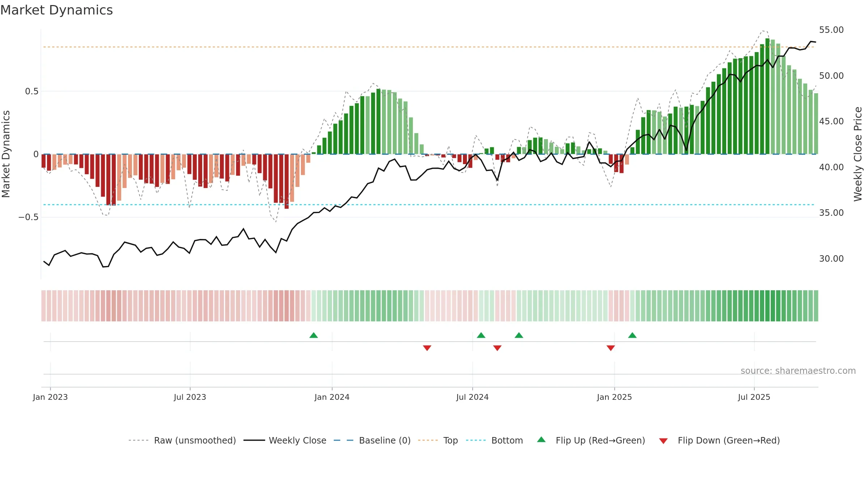Click the red Flip Down triangle legend icon
The image size is (868, 488).
[663, 441]
